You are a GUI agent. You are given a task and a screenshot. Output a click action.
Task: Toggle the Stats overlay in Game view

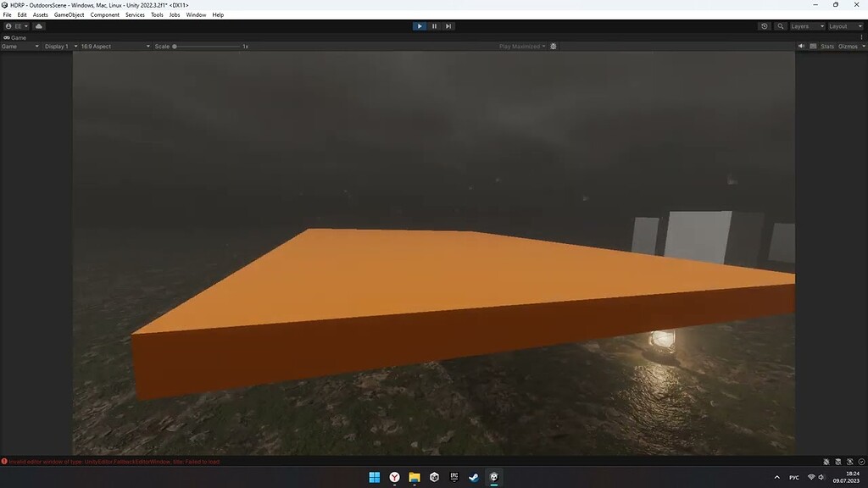828,46
